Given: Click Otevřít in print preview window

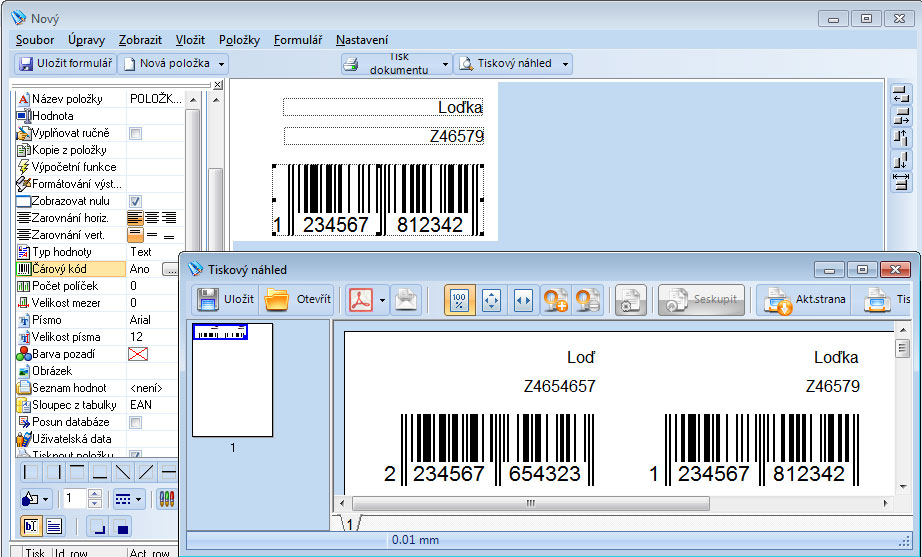Looking at the screenshot, I should (x=298, y=299).
